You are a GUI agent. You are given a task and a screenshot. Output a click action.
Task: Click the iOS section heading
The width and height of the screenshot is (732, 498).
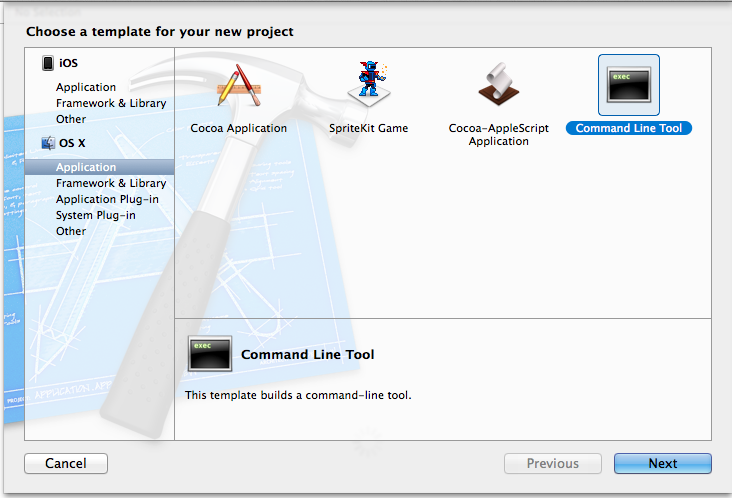[68, 63]
